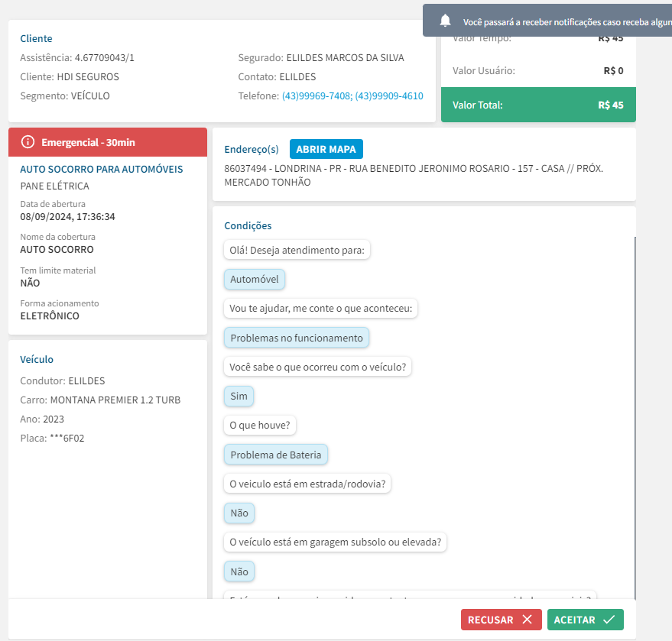The height and width of the screenshot is (641, 672).
Task: Click Não under the garagem subsolo question
Action: click(x=239, y=571)
